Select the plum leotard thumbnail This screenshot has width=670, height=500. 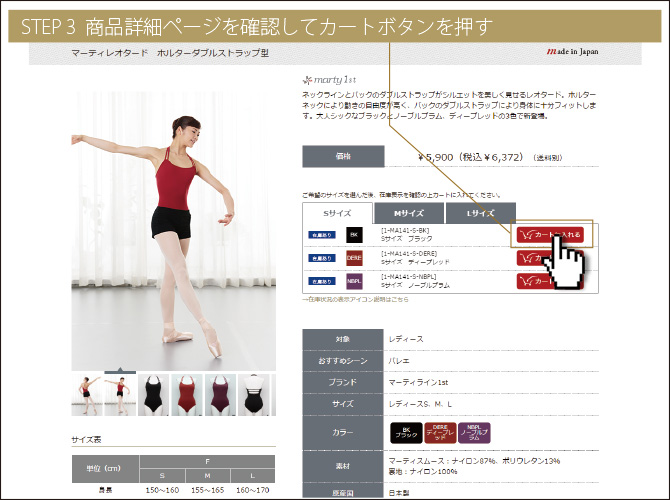click(x=220, y=395)
